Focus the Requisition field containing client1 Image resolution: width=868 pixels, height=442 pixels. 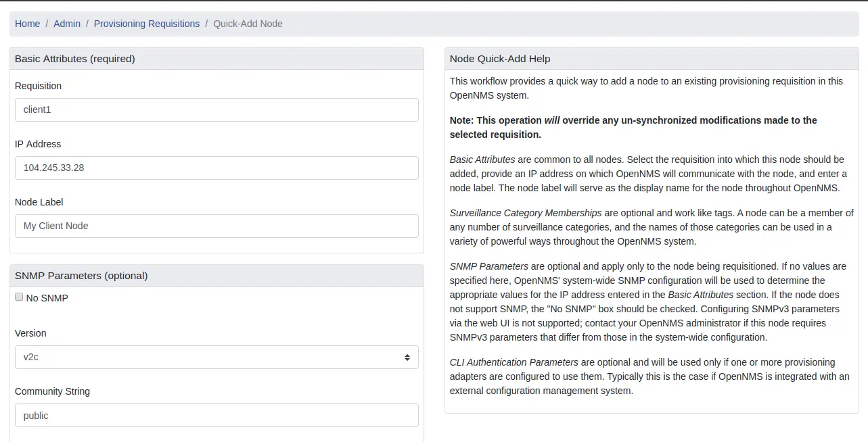click(216, 109)
